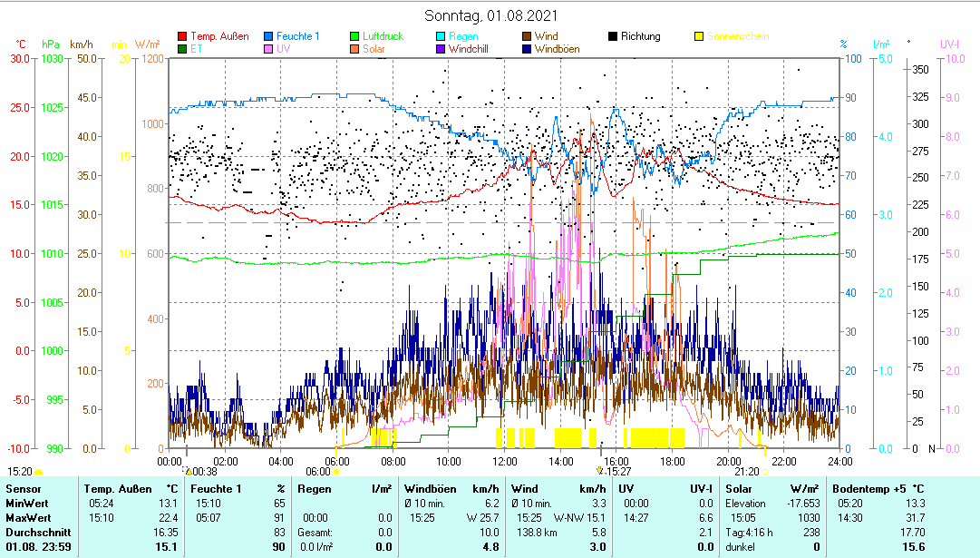The height and width of the screenshot is (558, 980).
Task: Click the brown Wind legend square
Action: tap(527, 37)
